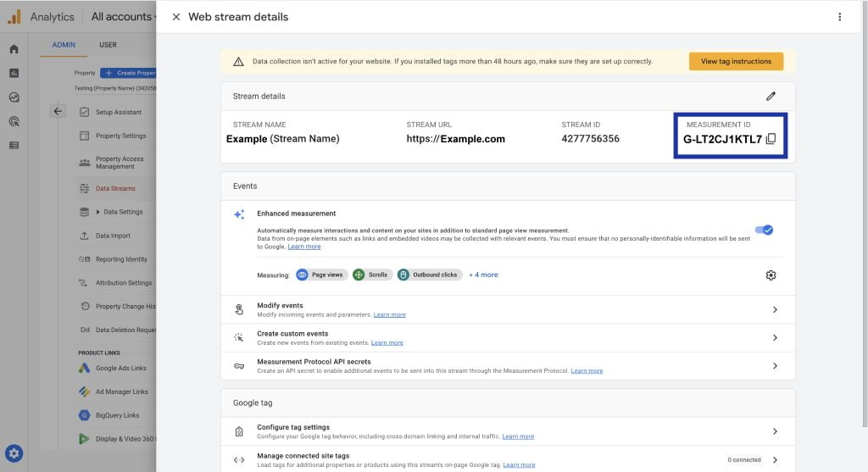Go to Home in left sidebar

click(x=14, y=48)
